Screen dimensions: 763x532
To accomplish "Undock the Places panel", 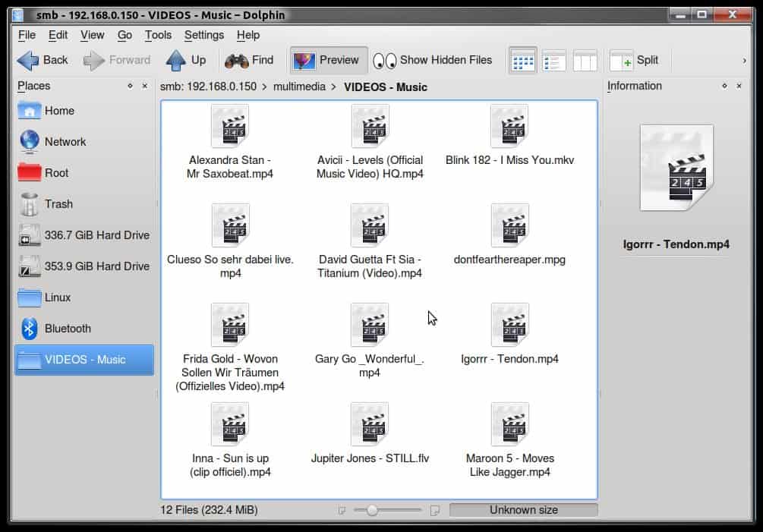I will (x=130, y=86).
